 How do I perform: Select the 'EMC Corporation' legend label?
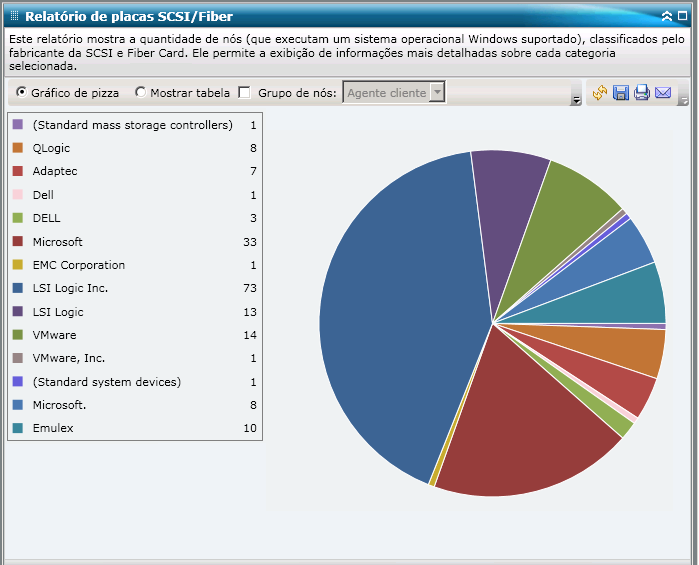pos(79,265)
